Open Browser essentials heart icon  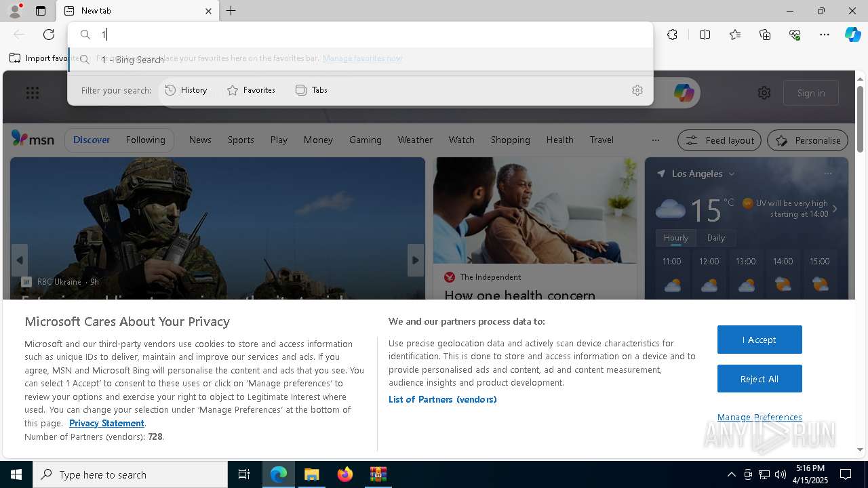click(795, 35)
